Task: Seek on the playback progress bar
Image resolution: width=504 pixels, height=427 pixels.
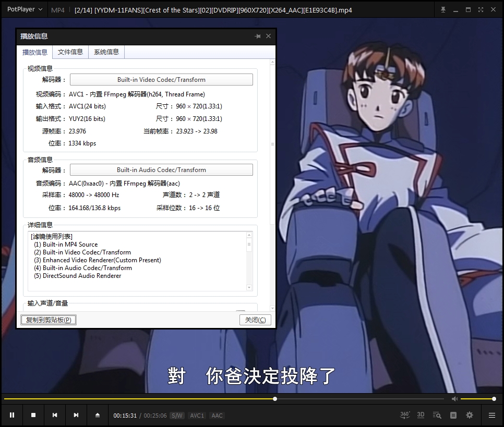Action: point(224,399)
